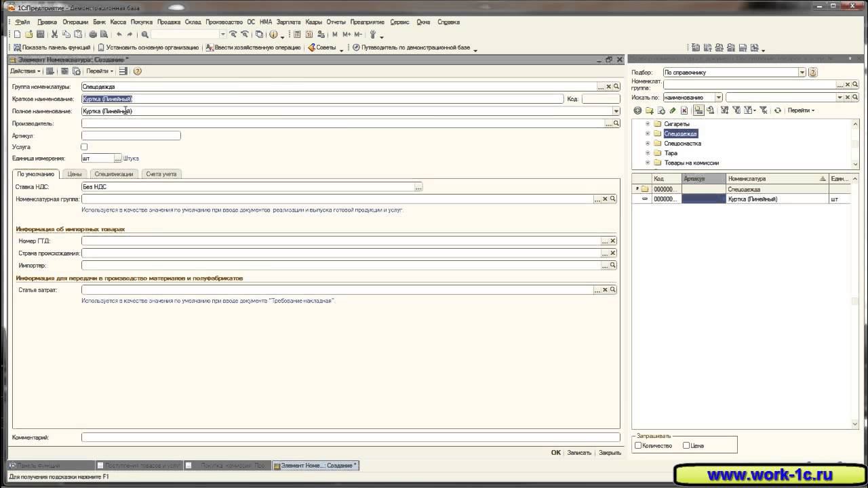The width and height of the screenshot is (868, 488).
Task: Expand the Тара folder in the tree
Action: point(648,153)
